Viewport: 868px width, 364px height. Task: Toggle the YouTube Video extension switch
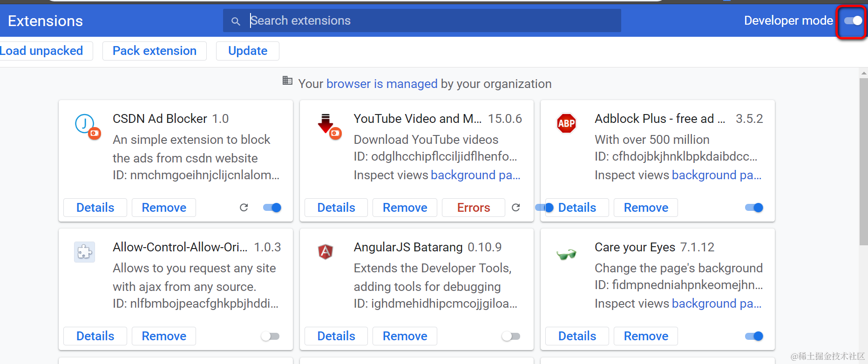pos(544,208)
